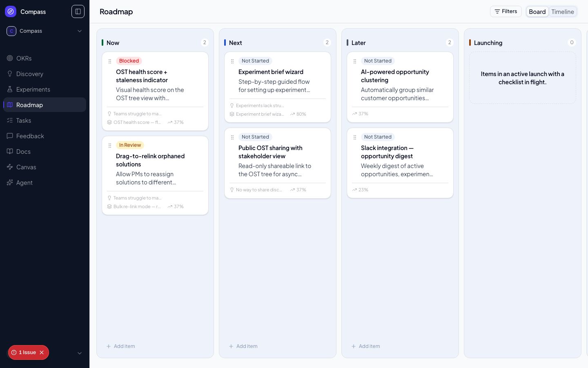Open Discovery in sidebar
Screen dimensions: 588x368
tap(45, 74)
